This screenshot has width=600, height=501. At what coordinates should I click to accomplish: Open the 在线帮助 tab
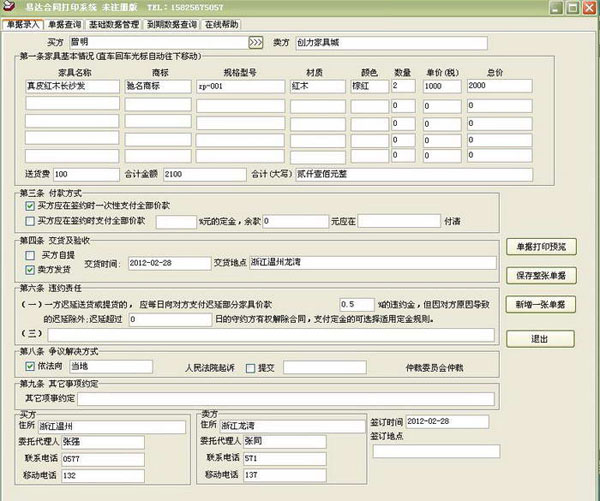pos(221,24)
